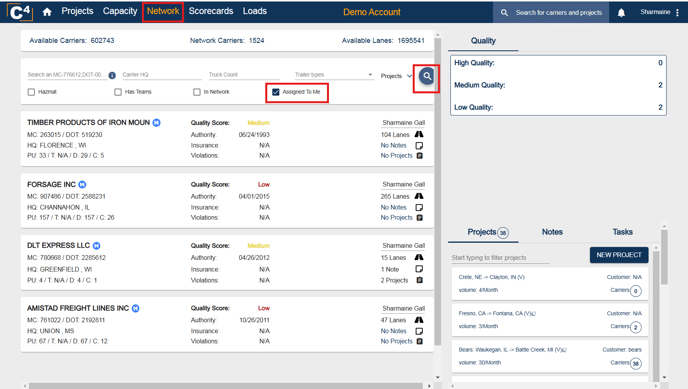
Task: Open projects clipboard icon for AMISTAD FREIGHT
Action: 419,341
